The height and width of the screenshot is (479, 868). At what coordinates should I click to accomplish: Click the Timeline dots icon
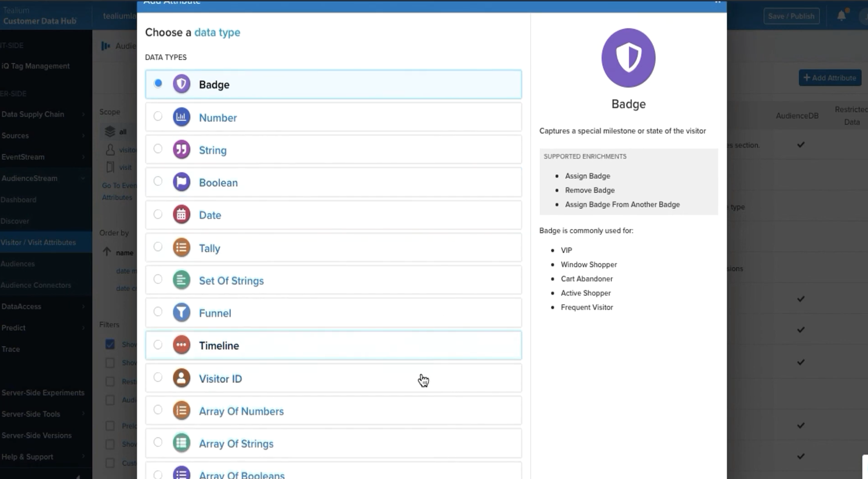click(181, 345)
